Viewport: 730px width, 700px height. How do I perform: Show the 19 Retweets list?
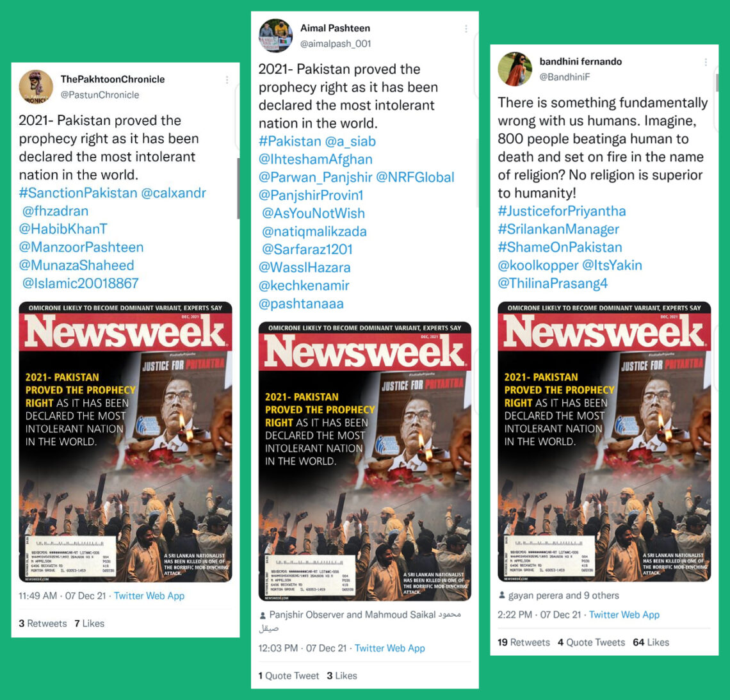tap(523, 642)
